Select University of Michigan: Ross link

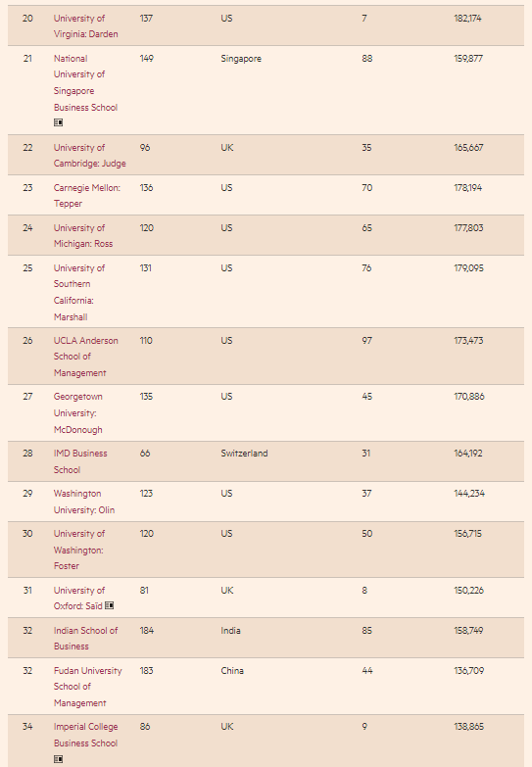coord(83,235)
